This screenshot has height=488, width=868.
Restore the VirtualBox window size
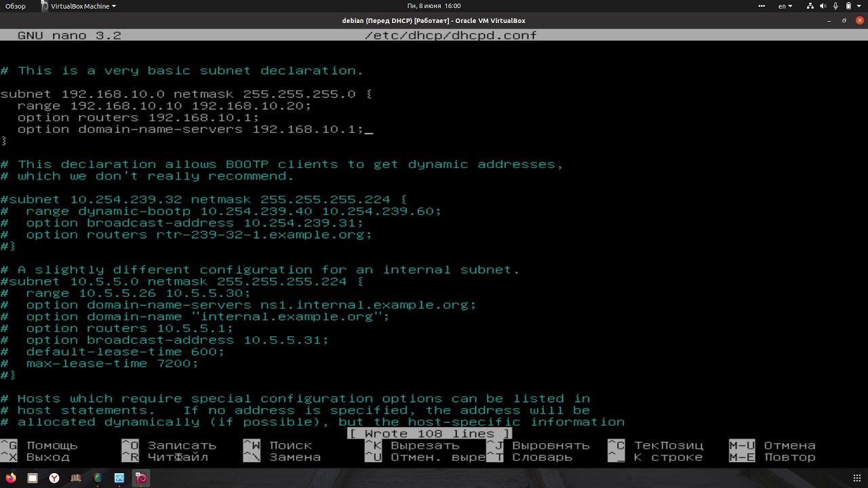click(x=844, y=21)
